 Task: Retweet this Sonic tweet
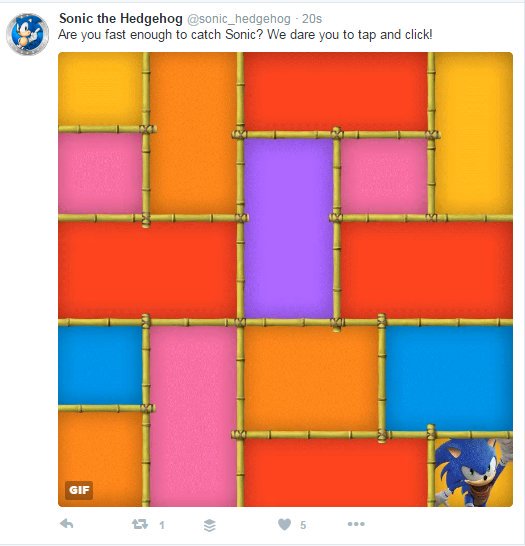(x=140, y=524)
